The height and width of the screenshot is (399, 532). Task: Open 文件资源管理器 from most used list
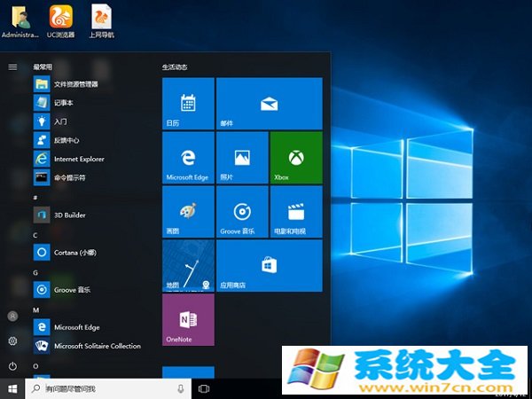tap(91, 84)
